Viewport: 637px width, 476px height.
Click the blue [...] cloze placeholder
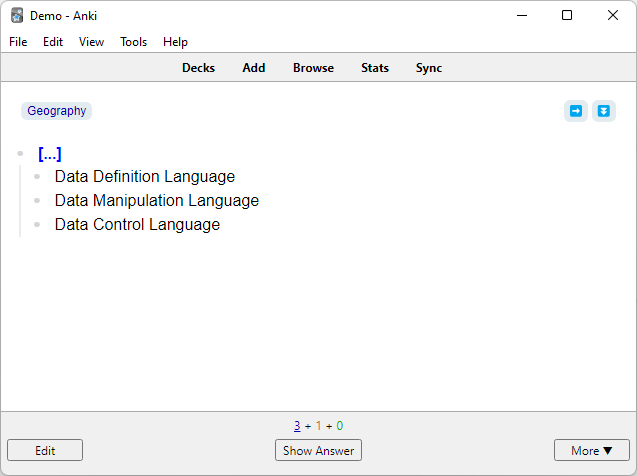(50, 154)
